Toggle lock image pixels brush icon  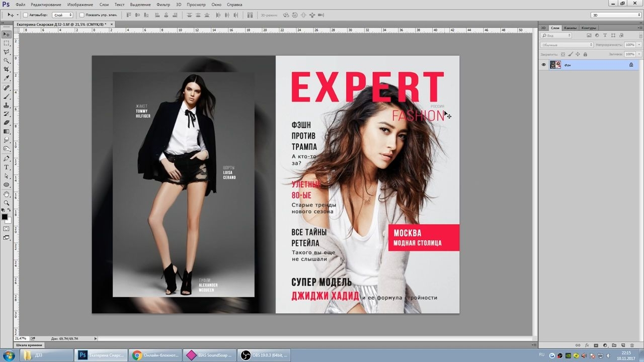[571, 54]
